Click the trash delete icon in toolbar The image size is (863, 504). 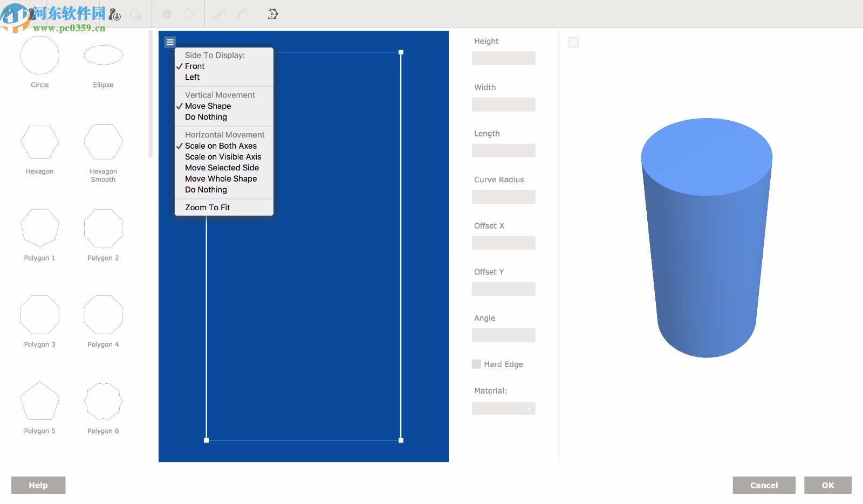[167, 14]
